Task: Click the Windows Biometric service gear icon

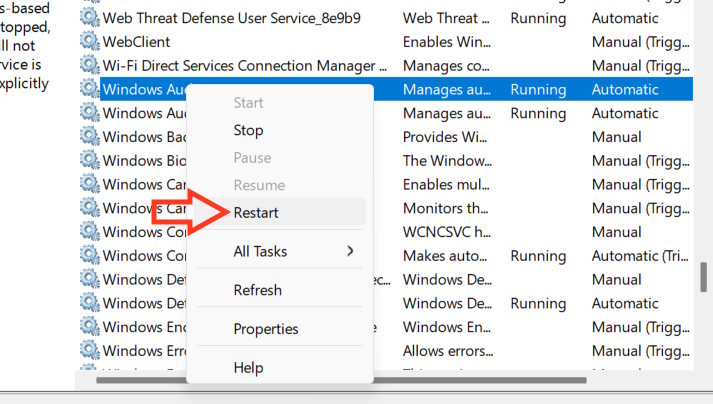Action: pos(90,161)
